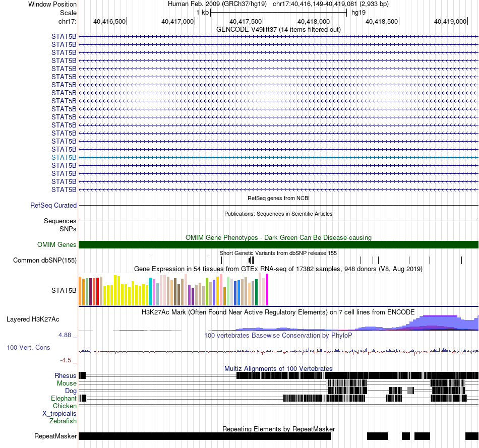Image resolution: width=479 pixels, height=448 pixels.
Task: Click the Rhesus alignment label
Action: 66,375
